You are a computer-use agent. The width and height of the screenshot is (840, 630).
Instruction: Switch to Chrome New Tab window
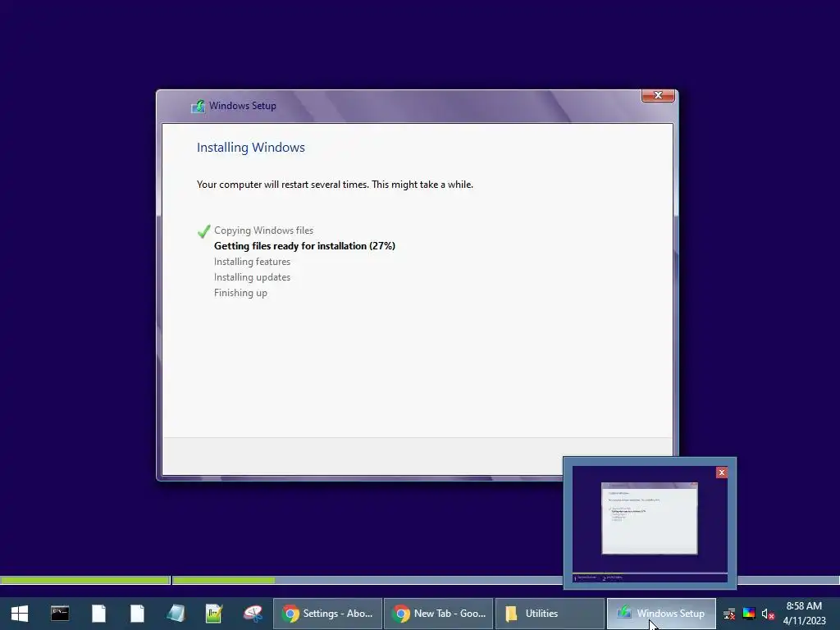coord(439,614)
